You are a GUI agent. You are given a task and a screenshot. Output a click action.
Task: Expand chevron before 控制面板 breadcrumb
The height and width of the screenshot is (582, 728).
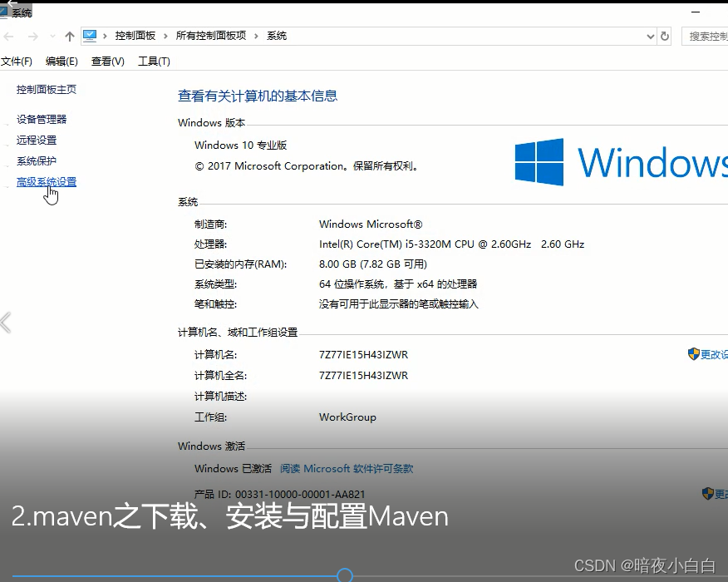coord(105,37)
